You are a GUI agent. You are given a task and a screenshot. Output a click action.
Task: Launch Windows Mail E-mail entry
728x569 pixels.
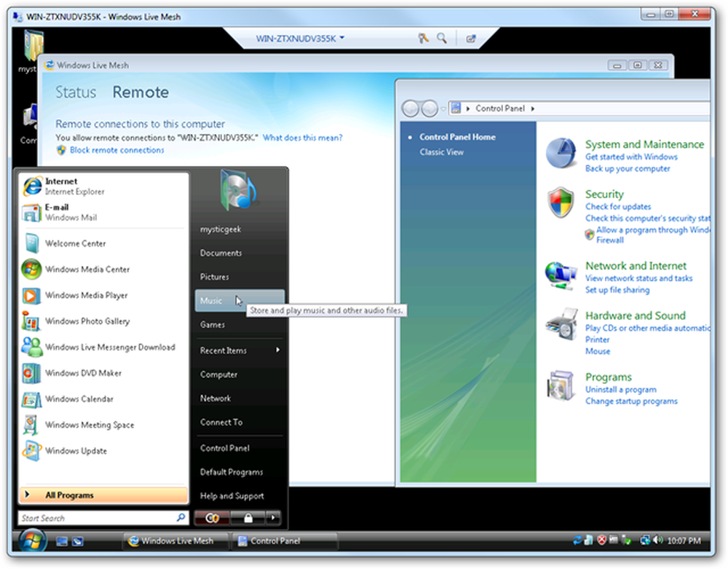pos(103,212)
